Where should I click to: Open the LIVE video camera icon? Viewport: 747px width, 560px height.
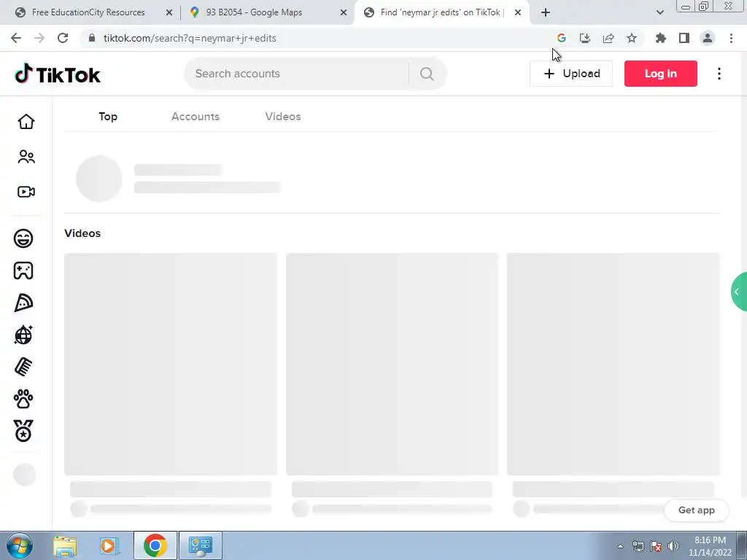(x=26, y=192)
